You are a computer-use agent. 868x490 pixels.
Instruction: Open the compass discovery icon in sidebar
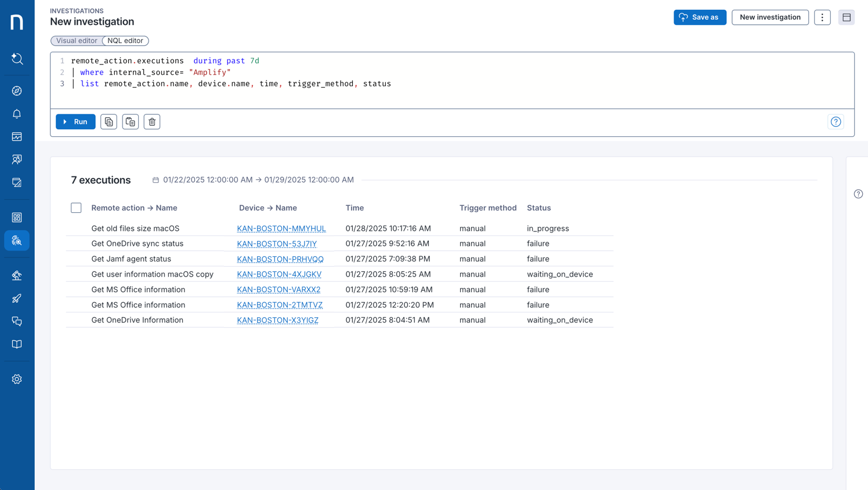point(17,90)
